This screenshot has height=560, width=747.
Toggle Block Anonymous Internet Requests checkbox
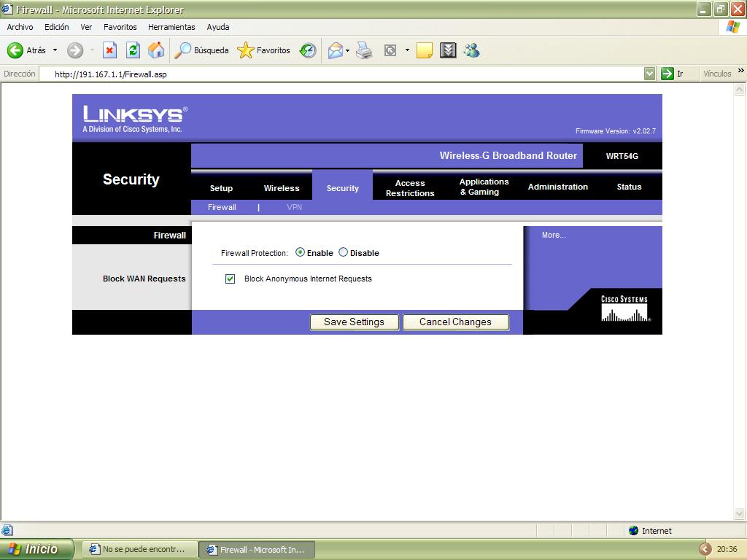pos(230,279)
